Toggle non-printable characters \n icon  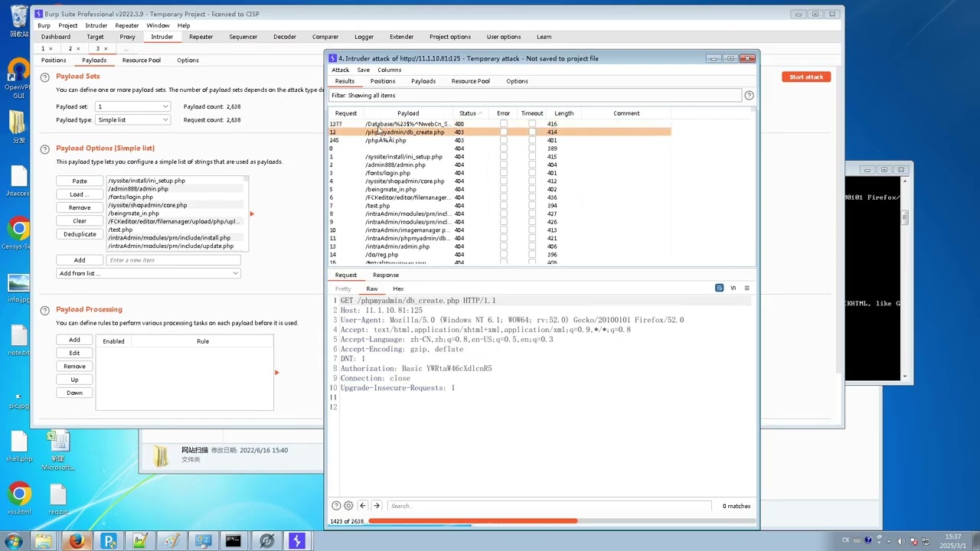pos(733,288)
